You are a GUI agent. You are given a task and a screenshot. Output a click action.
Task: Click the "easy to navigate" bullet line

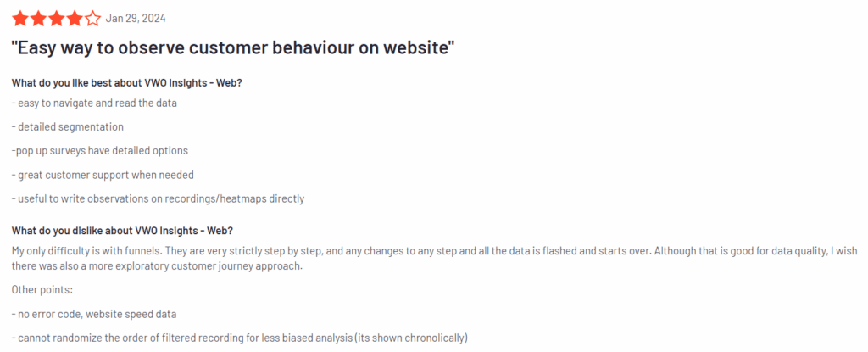click(94, 103)
